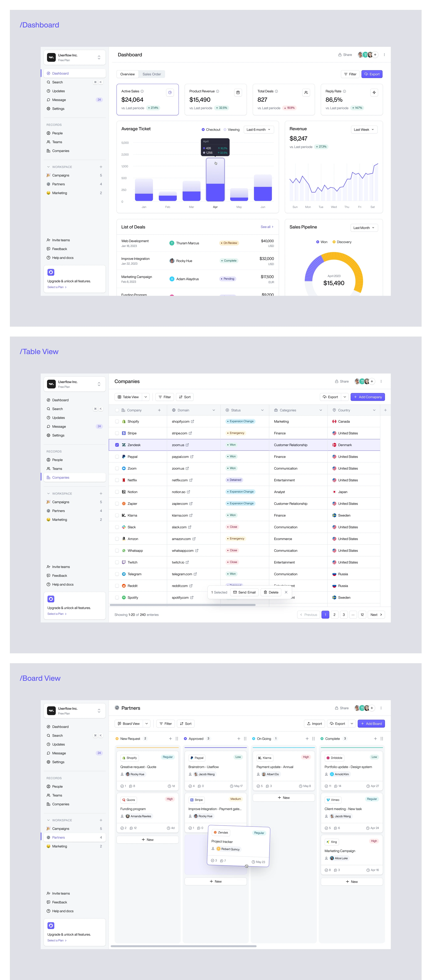Viewport: 429px width, 980px height.
Task: Open See all link in List of Deals
Action: pos(267,227)
